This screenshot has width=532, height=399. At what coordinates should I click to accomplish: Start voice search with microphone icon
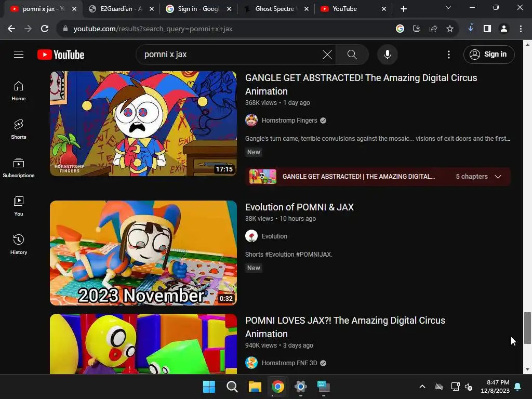click(387, 54)
